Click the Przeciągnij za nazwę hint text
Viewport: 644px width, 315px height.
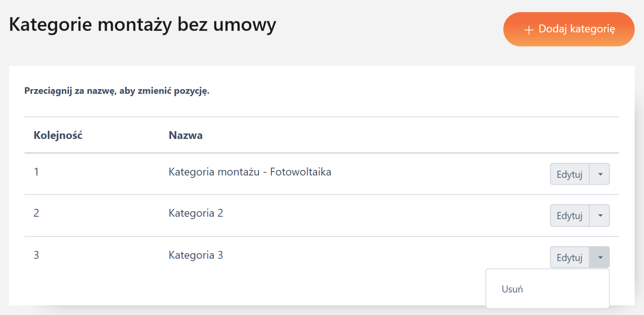pos(117,91)
